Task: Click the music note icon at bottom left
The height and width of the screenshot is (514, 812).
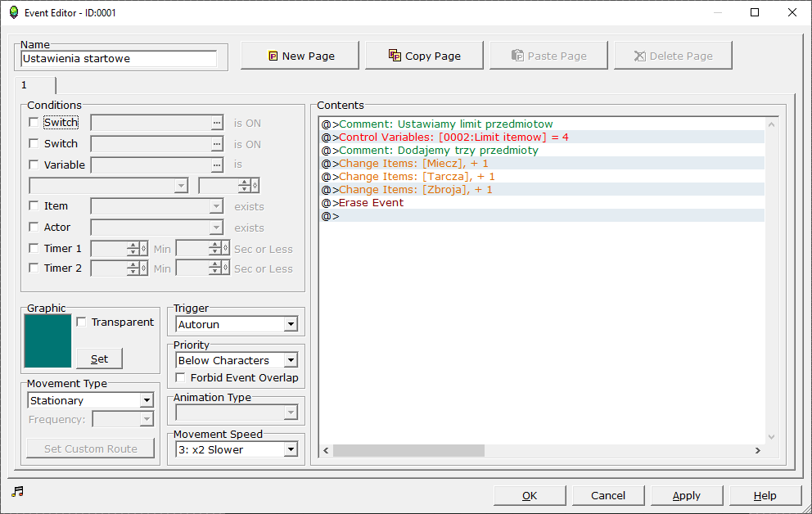Action: tap(18, 491)
